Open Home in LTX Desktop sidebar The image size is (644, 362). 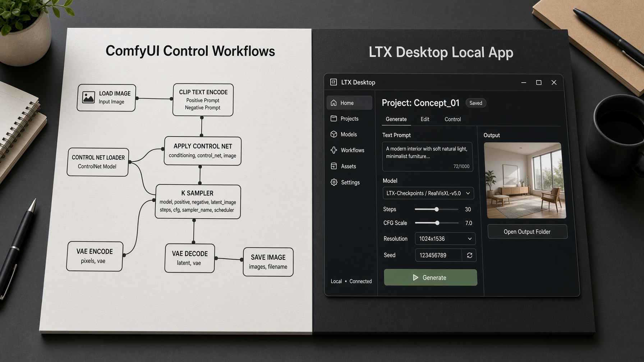349,103
